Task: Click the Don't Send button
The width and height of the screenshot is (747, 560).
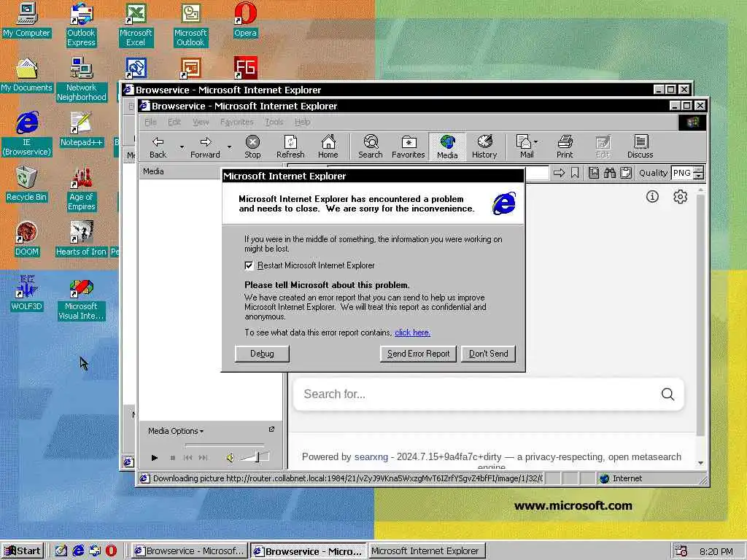Action: coord(488,354)
